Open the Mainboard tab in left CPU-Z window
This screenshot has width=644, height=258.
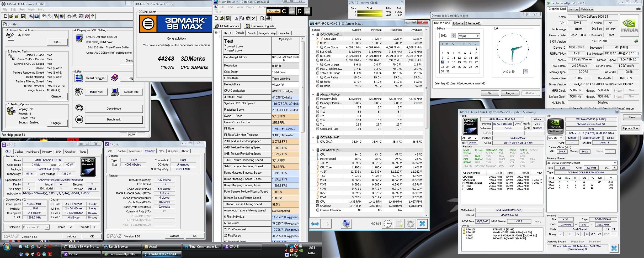(x=33, y=152)
